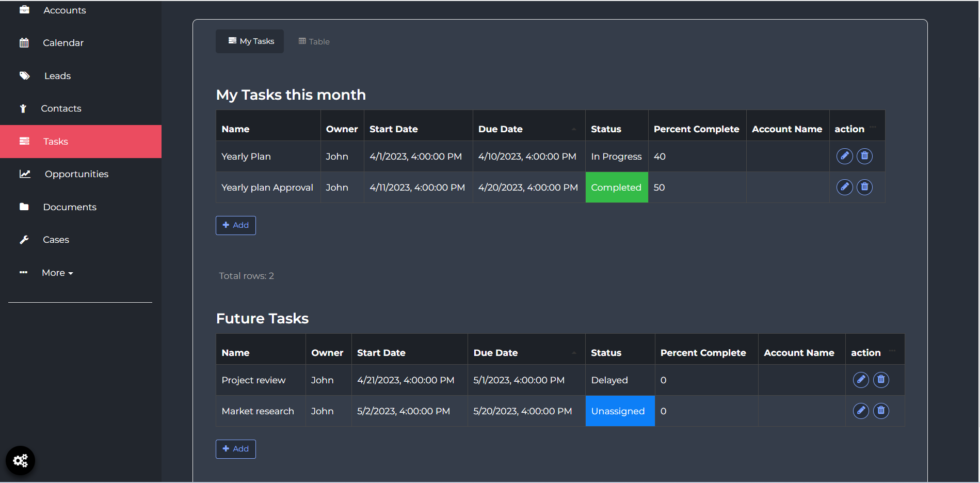
Task: Open action column options in Future Tasks table
Action: point(892,350)
